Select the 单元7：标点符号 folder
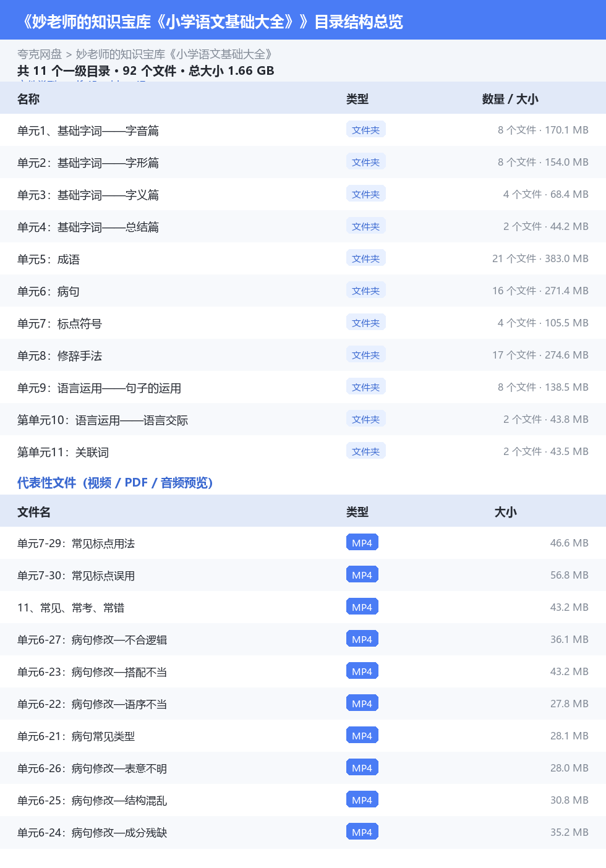This screenshot has height=868, width=606. (x=59, y=323)
